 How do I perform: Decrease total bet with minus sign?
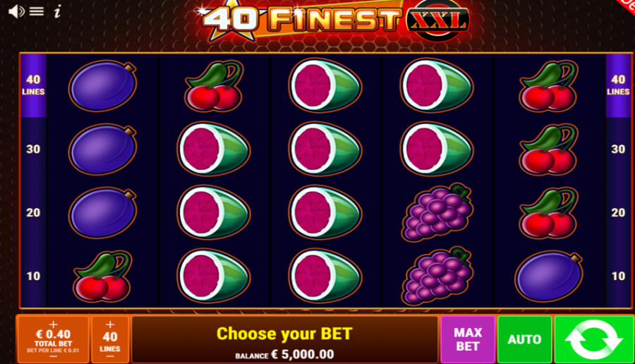tap(53, 357)
